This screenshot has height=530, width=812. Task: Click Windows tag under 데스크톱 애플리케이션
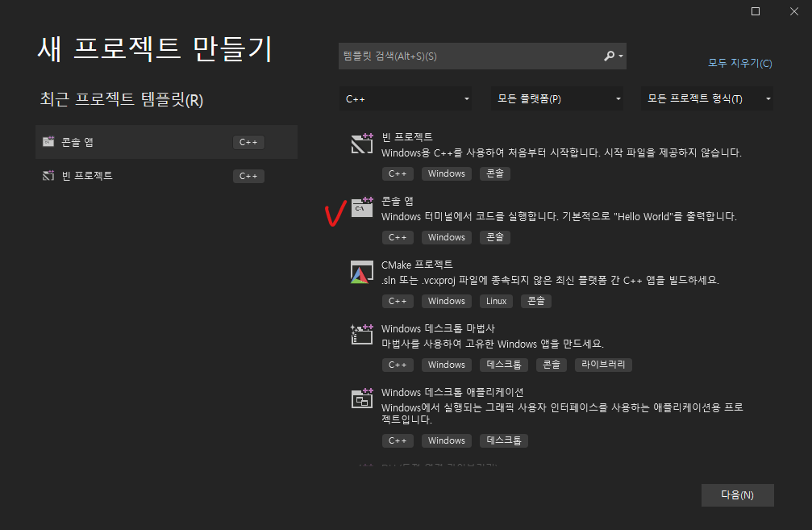pos(447,441)
